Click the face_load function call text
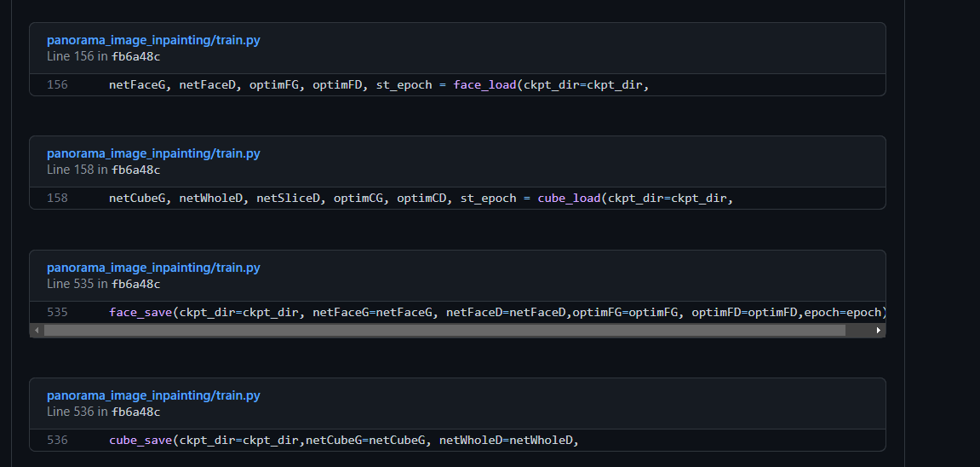 click(485, 84)
